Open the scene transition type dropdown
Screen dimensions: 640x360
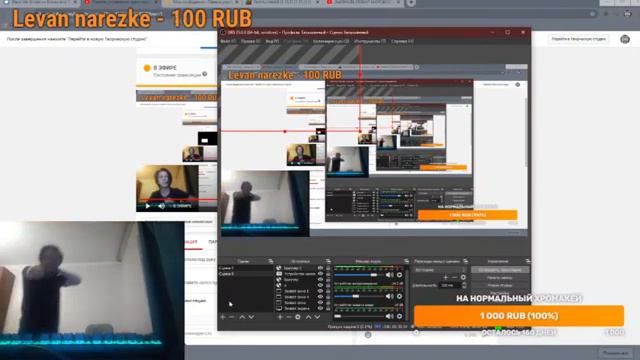pos(440,270)
